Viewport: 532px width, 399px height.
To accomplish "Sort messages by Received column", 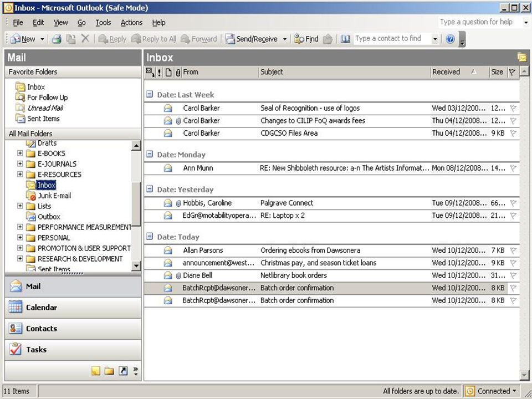I will click(x=460, y=72).
